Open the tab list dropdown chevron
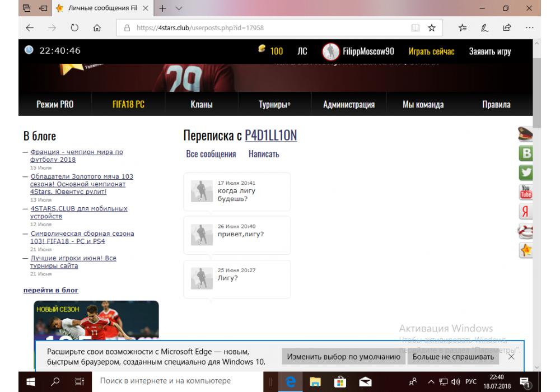The height and width of the screenshot is (392, 560). [179, 9]
